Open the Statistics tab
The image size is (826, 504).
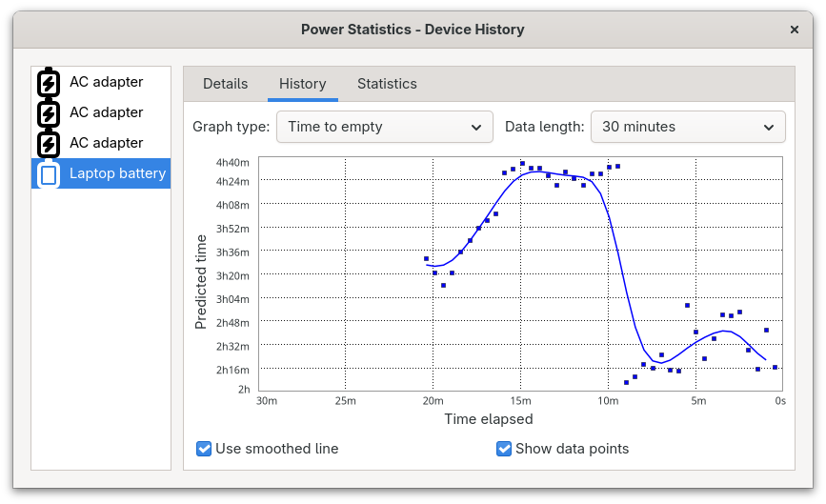tap(387, 84)
